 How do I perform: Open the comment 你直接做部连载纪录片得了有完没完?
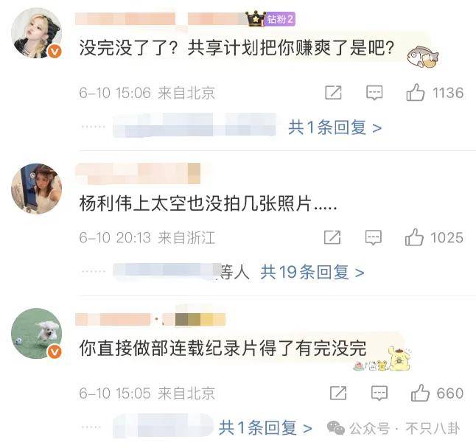pos(223,348)
